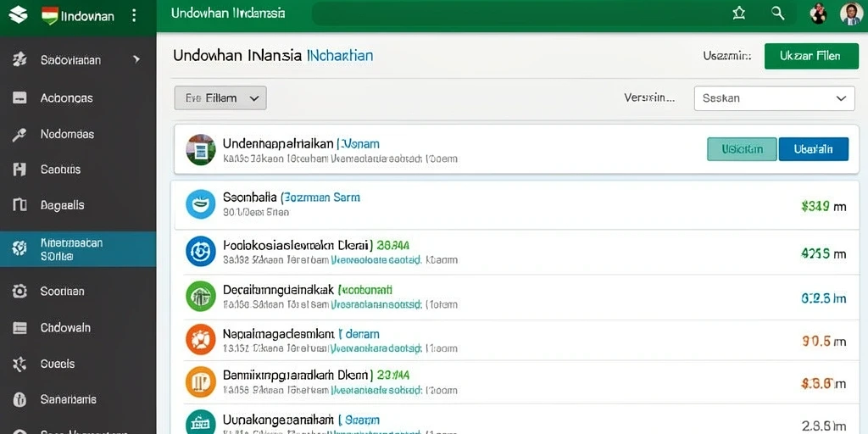Expand the Sadoviratan sidebar arrow
Image resolution: width=868 pixels, height=434 pixels.
[x=136, y=59]
